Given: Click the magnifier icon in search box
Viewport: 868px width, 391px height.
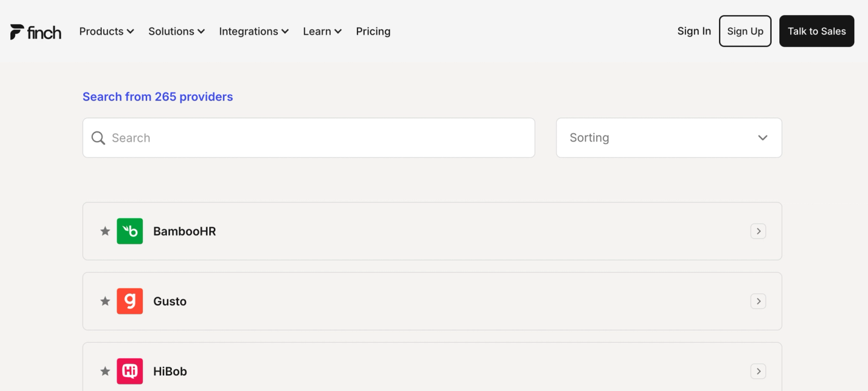Looking at the screenshot, I should coord(98,138).
